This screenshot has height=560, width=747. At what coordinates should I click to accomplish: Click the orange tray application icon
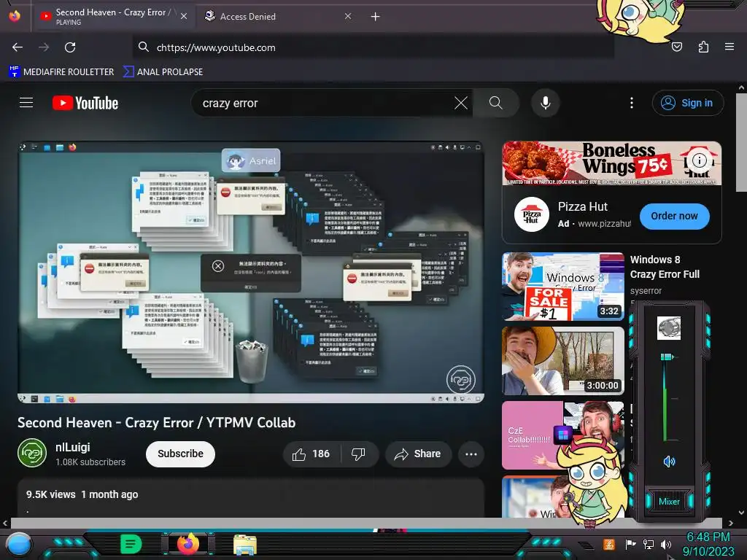(x=609, y=544)
